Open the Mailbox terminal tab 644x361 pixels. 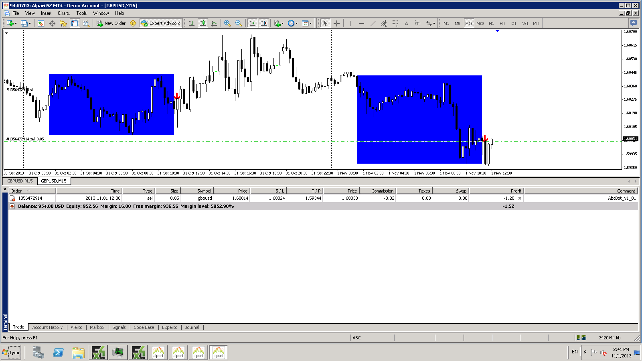click(97, 327)
